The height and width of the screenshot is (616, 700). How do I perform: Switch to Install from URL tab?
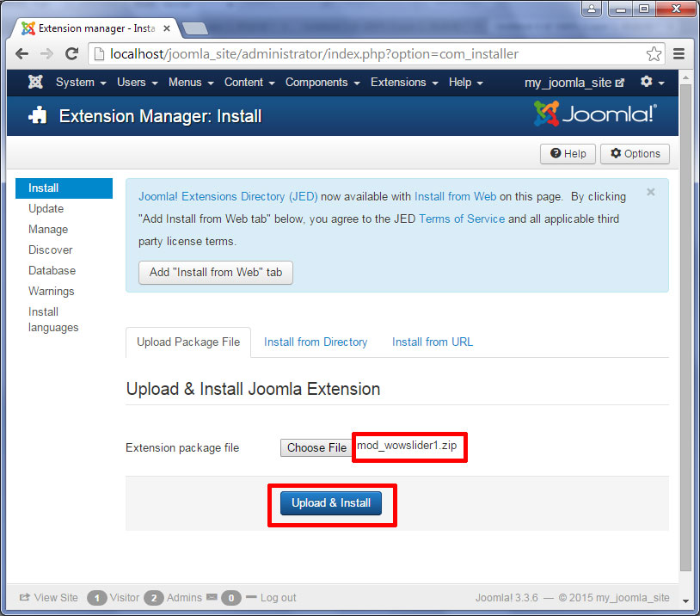433,342
